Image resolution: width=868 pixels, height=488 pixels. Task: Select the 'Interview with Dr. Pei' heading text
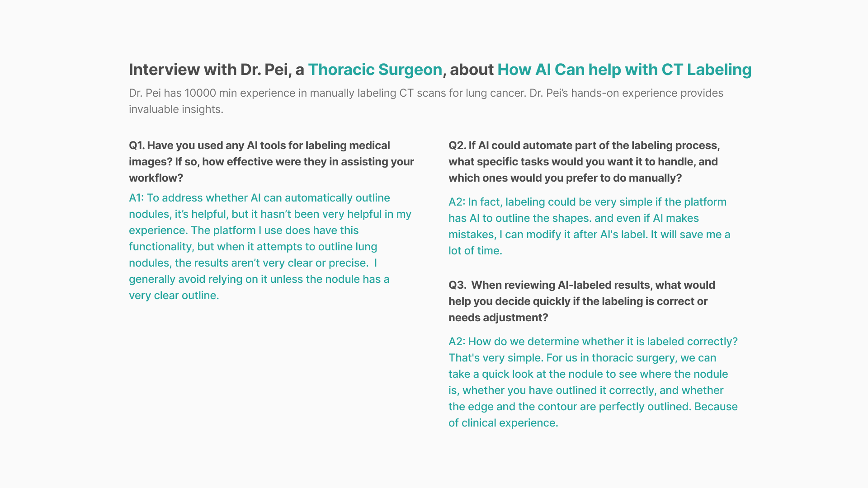pyautogui.click(x=208, y=70)
